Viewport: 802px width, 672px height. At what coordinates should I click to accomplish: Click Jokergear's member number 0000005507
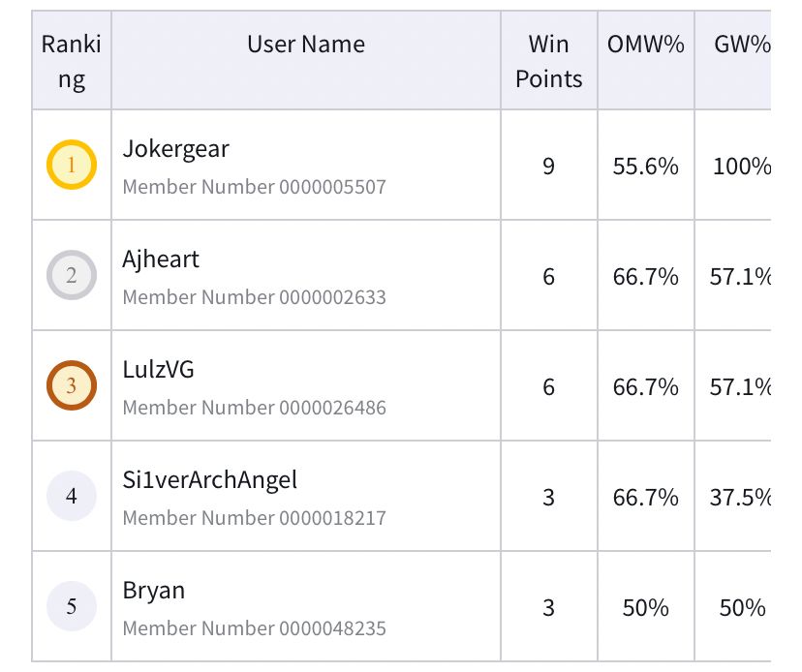(x=254, y=187)
